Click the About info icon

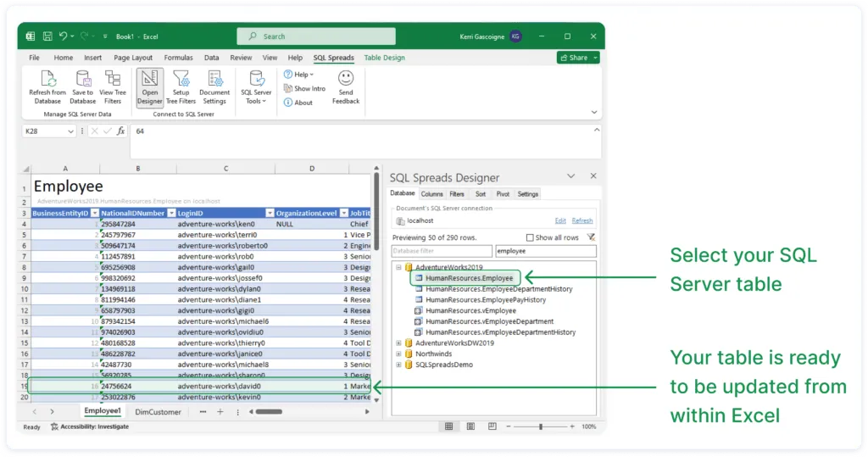pyautogui.click(x=288, y=103)
